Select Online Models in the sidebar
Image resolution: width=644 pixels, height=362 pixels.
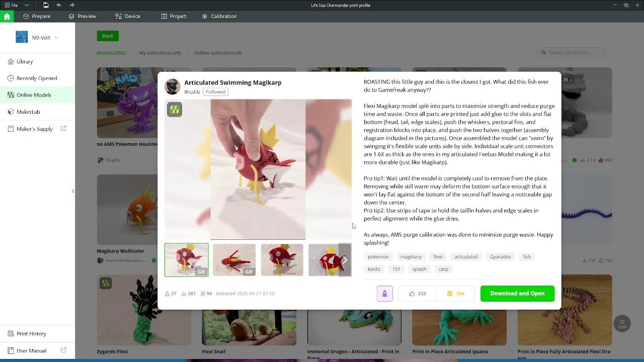pyautogui.click(x=37, y=95)
